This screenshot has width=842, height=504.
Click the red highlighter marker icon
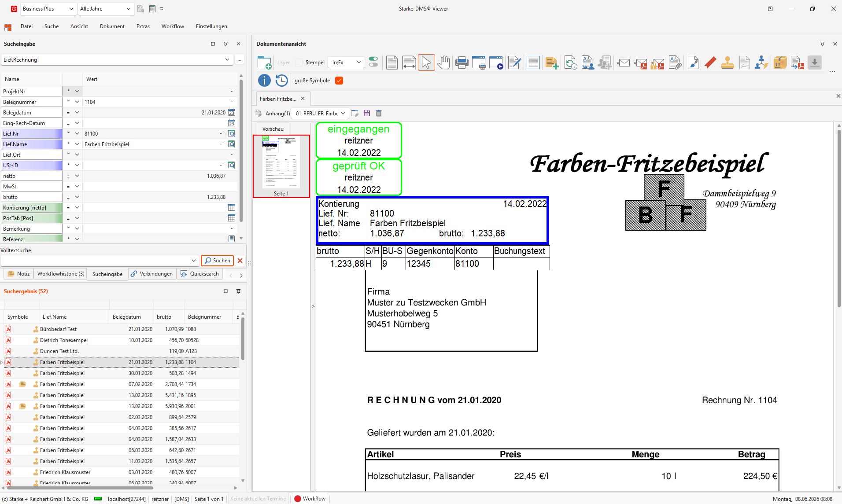710,63
